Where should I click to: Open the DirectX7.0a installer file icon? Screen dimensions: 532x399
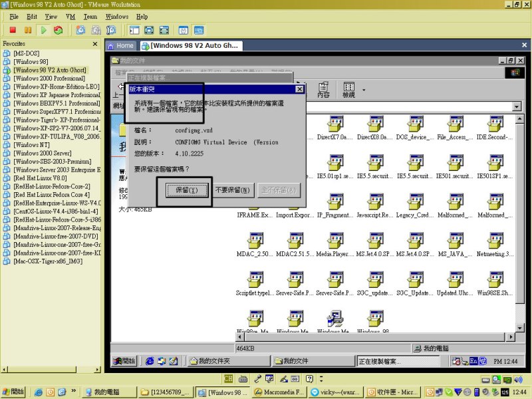click(x=335, y=128)
